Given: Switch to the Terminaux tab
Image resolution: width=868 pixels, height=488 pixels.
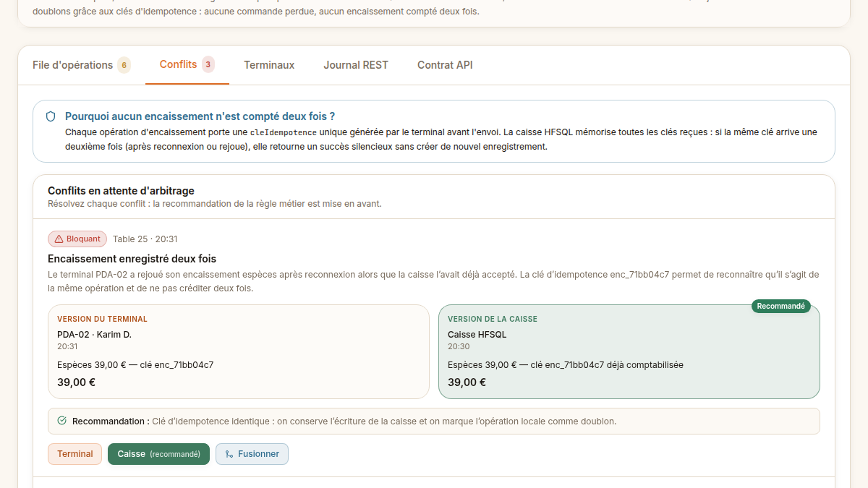Looking at the screenshot, I should [x=269, y=65].
